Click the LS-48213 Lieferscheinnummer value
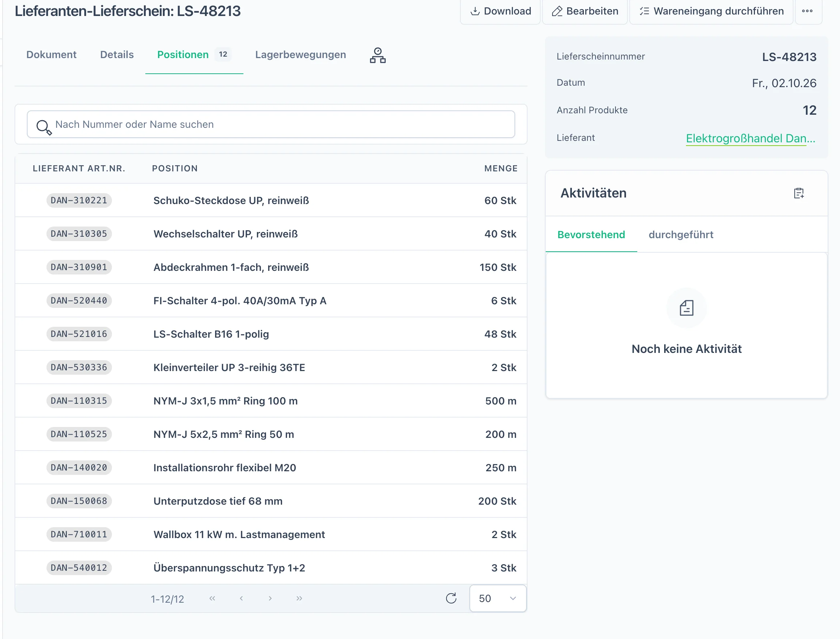This screenshot has width=840, height=639. [789, 57]
